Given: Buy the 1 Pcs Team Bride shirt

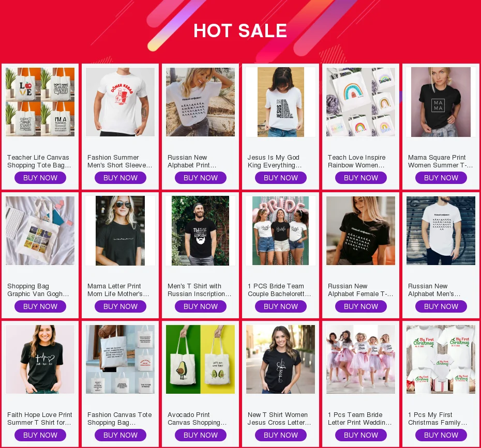Looking at the screenshot, I should [x=361, y=435].
